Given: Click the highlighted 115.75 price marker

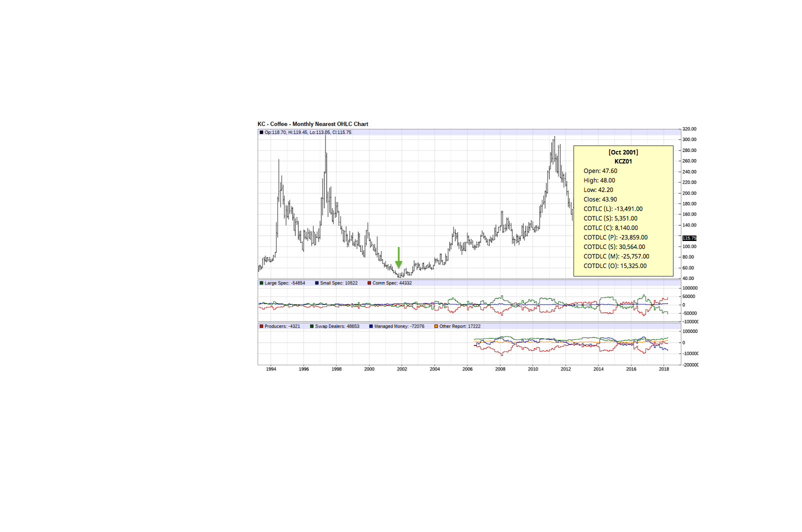Looking at the screenshot, I should (x=689, y=238).
